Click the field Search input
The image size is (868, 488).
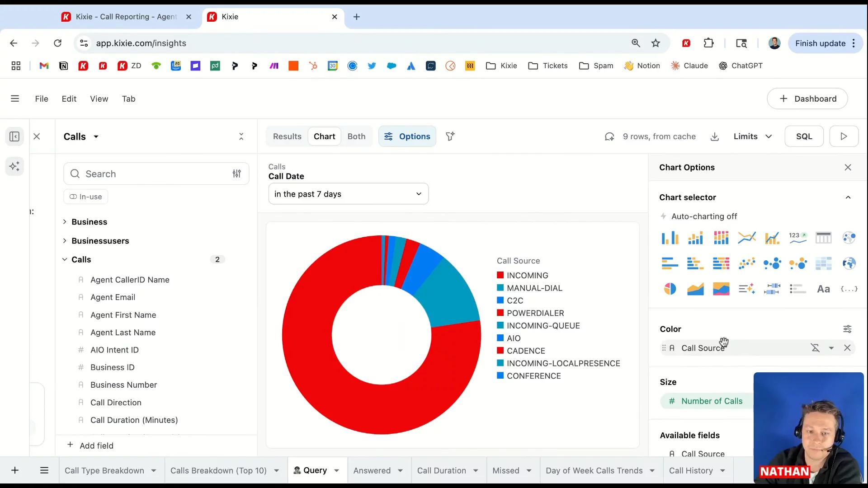tap(154, 174)
